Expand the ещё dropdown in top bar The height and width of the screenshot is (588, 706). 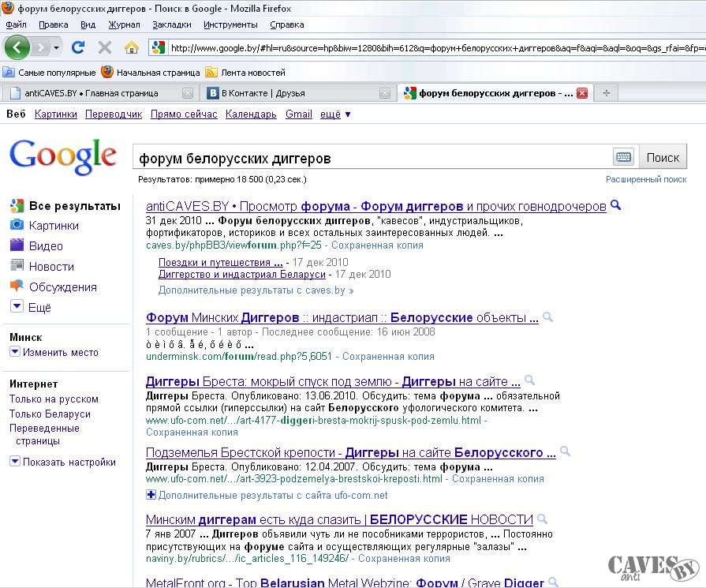(x=335, y=114)
